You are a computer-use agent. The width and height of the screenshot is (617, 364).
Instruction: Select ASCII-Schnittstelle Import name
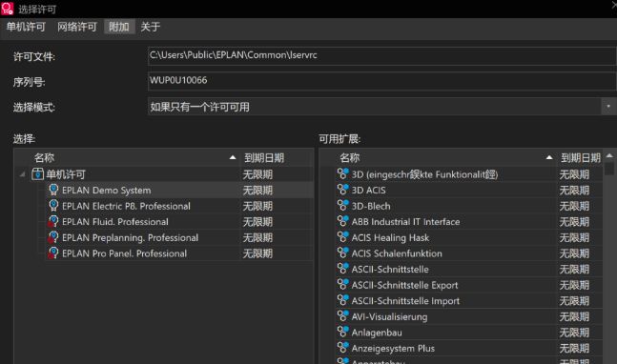[405, 301]
